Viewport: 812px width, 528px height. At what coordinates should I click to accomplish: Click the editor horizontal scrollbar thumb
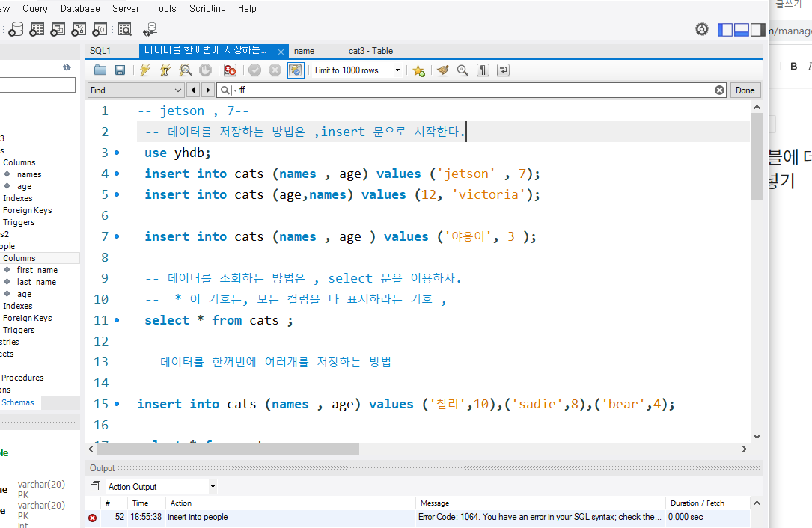228,449
